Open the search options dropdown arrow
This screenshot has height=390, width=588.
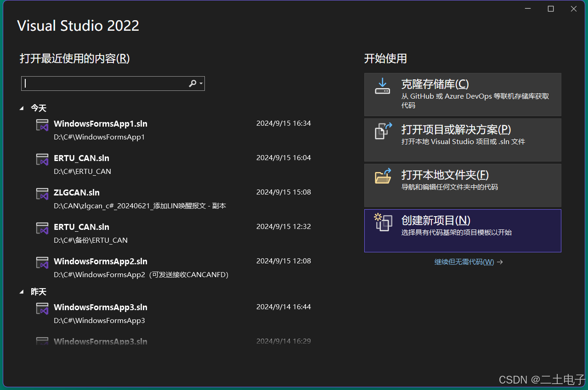pyautogui.click(x=201, y=84)
